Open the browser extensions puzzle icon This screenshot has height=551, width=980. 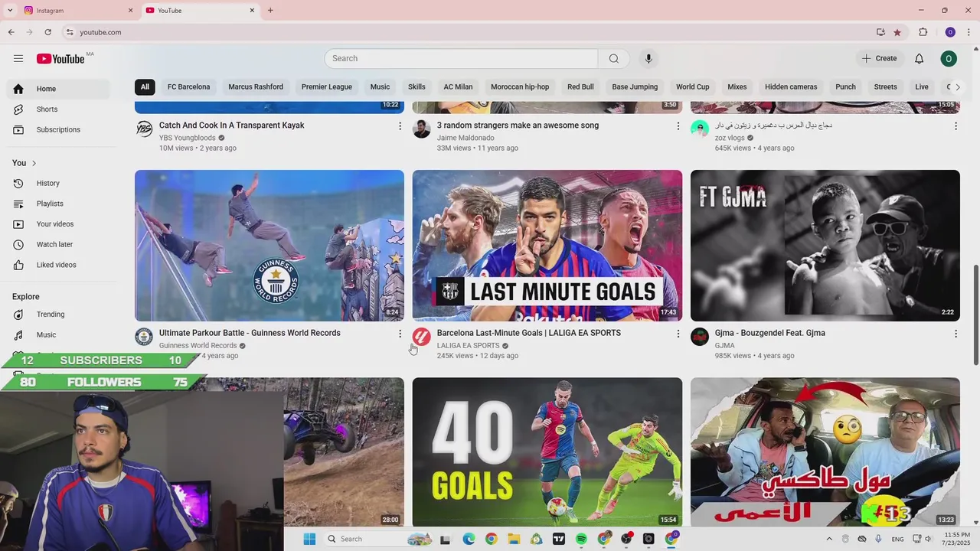(923, 32)
